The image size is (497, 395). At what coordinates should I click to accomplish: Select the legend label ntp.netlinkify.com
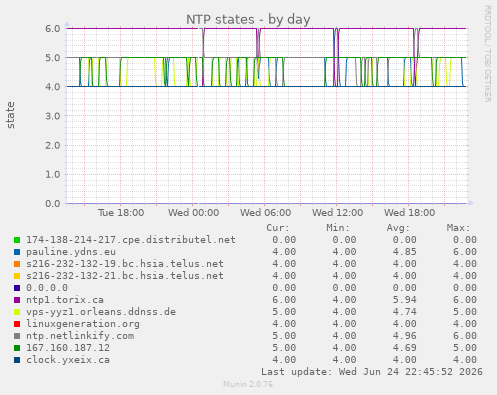pos(80,336)
